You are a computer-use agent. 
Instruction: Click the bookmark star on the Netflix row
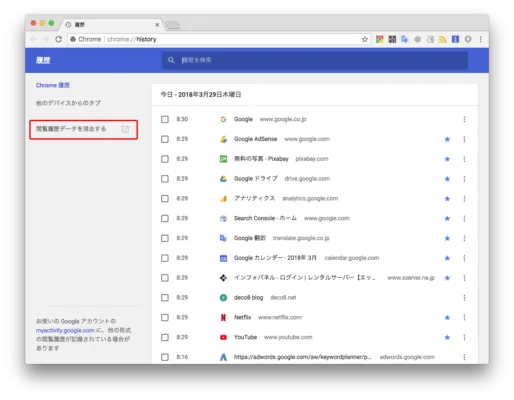pos(447,318)
